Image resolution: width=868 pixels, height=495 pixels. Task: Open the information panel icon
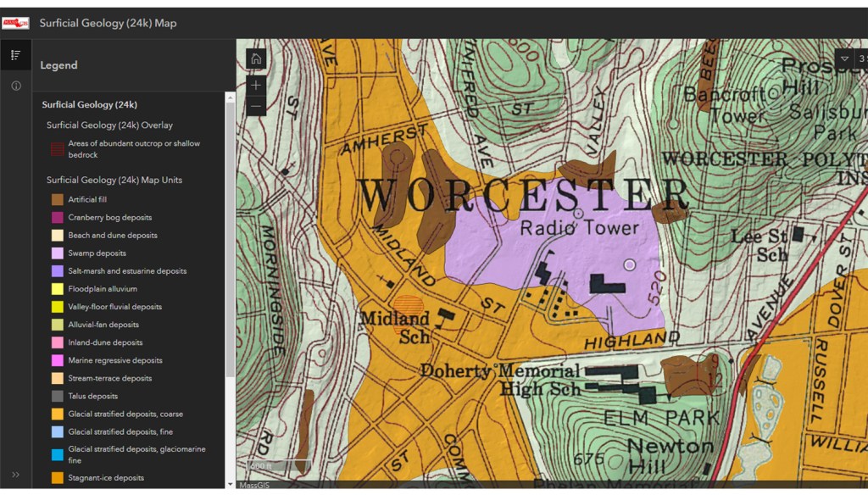coord(15,86)
